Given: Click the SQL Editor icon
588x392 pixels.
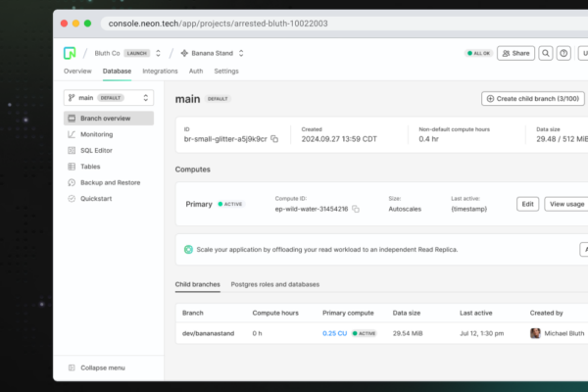Looking at the screenshot, I should point(72,150).
